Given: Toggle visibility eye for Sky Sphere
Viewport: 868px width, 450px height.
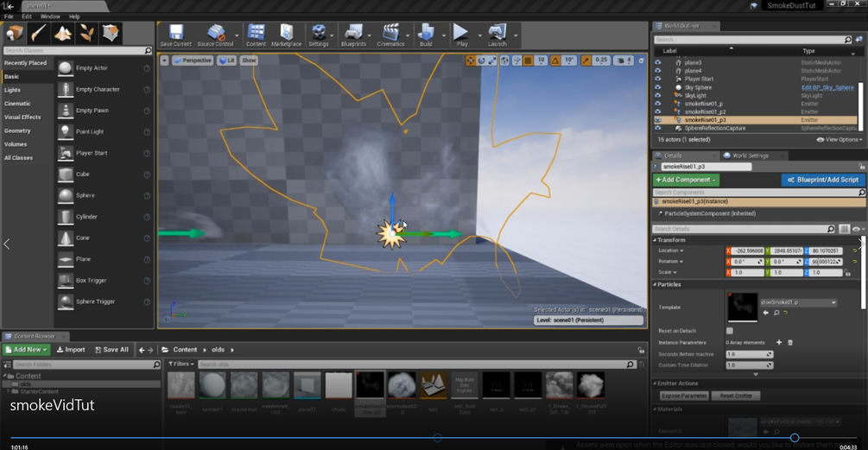Looking at the screenshot, I should [x=657, y=87].
